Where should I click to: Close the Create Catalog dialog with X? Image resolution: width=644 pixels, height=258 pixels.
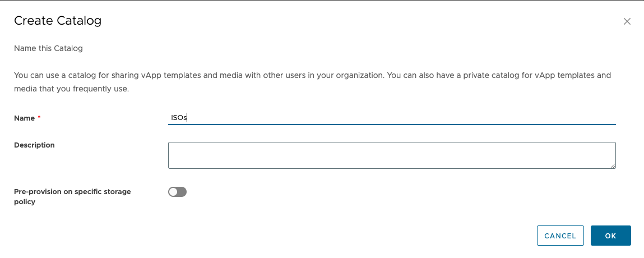(627, 21)
